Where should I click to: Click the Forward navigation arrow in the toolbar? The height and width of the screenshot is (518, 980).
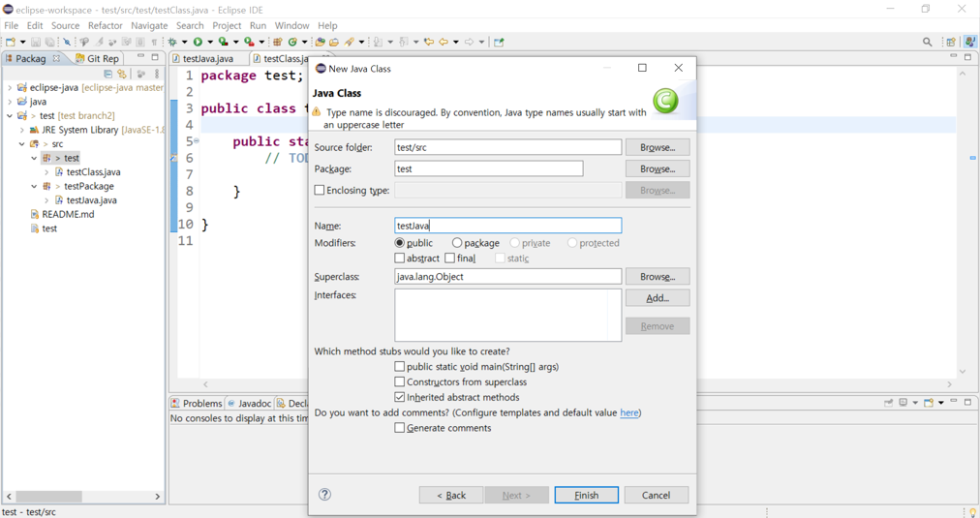pyautogui.click(x=469, y=42)
